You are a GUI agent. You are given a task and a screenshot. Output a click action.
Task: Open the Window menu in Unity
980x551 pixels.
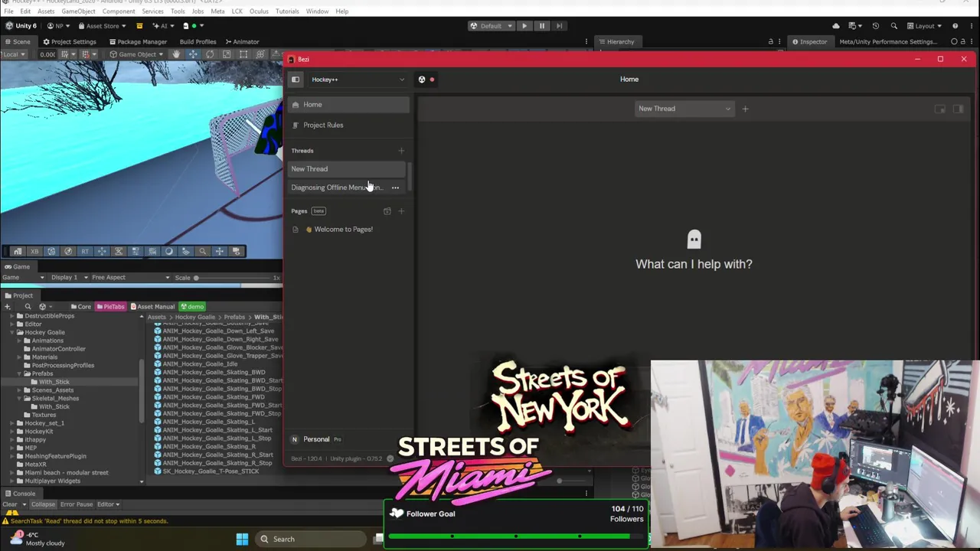pos(317,11)
